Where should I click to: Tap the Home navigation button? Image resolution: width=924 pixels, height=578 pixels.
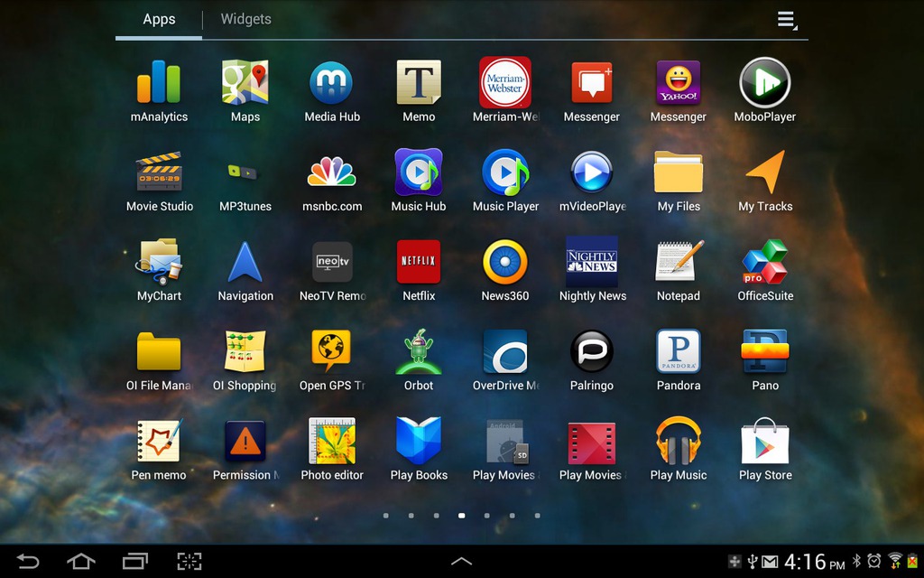(80, 561)
